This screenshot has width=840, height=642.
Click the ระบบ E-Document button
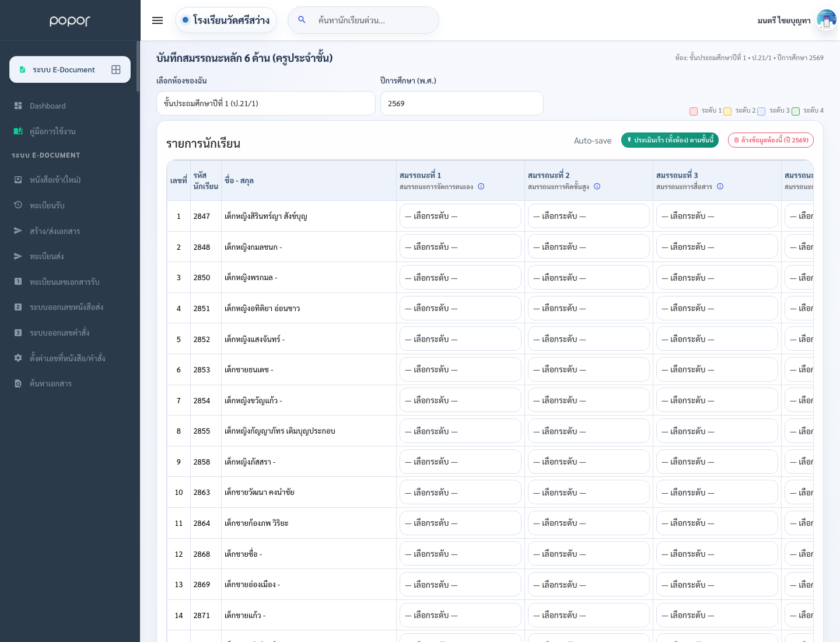[x=70, y=69]
